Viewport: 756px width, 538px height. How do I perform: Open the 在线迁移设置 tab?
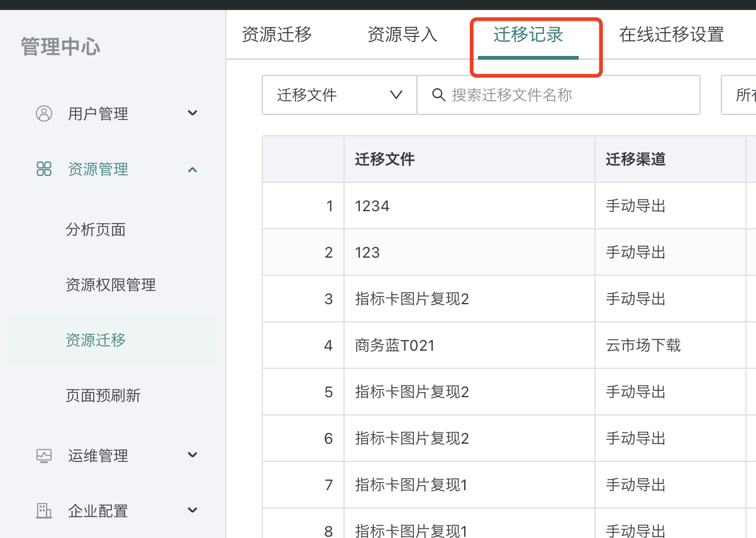point(671,35)
